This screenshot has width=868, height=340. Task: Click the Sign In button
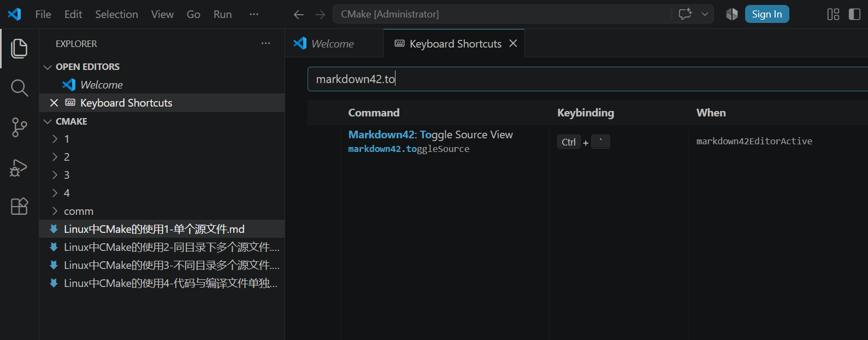click(x=767, y=14)
